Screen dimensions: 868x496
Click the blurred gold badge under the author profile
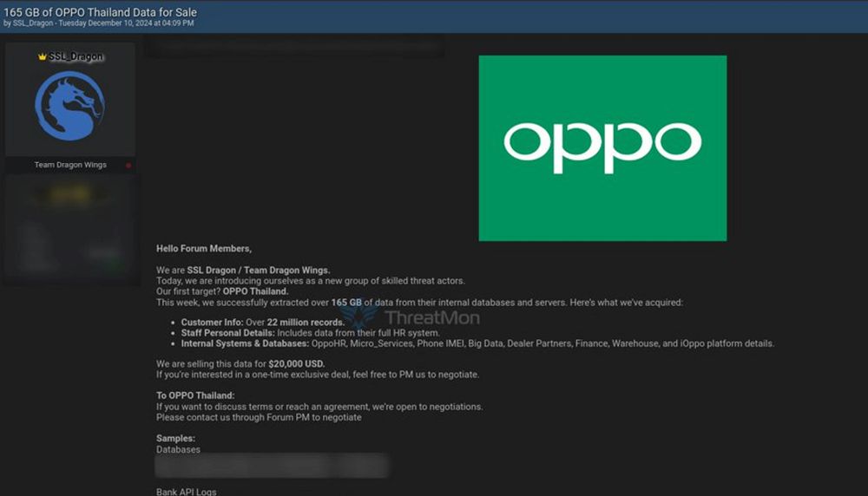(69, 194)
